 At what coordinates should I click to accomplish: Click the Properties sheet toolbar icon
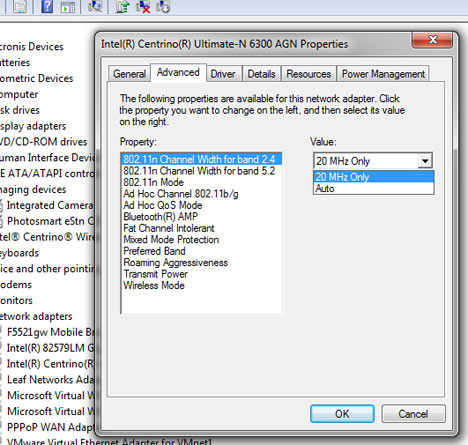(x=20, y=6)
